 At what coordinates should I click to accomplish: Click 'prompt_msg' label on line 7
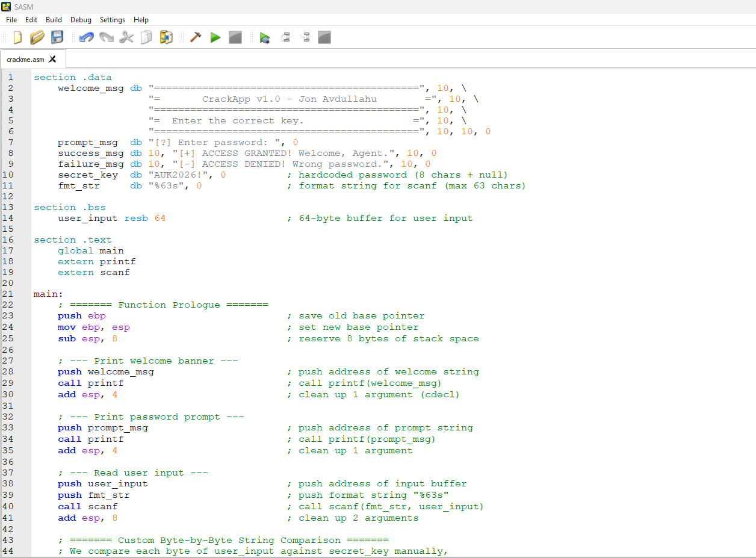tap(88, 142)
